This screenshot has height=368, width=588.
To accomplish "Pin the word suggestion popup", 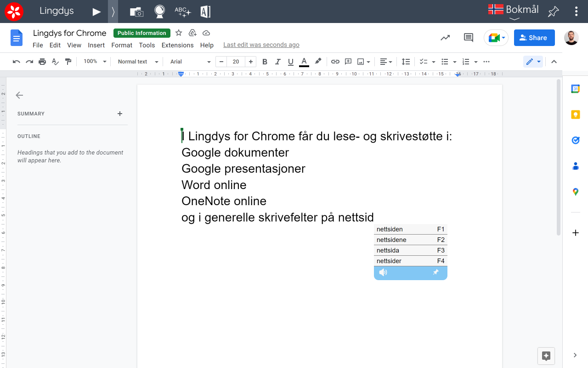I will click(x=436, y=272).
